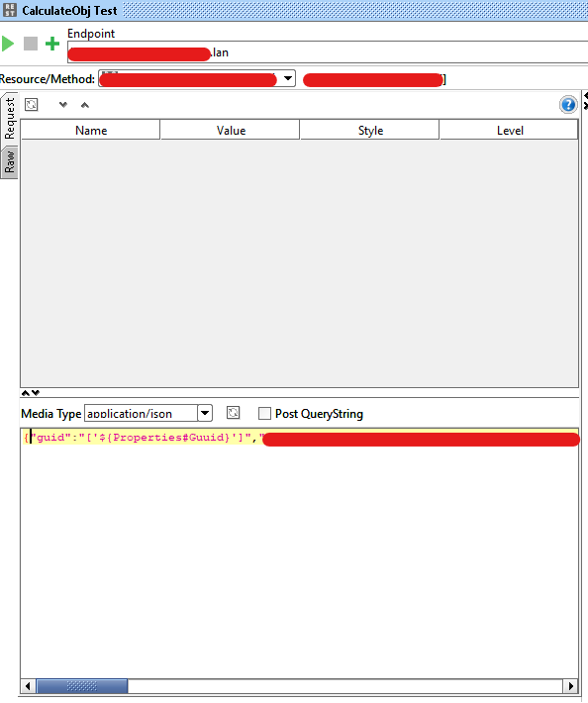Sort by the Name column header

(x=90, y=130)
